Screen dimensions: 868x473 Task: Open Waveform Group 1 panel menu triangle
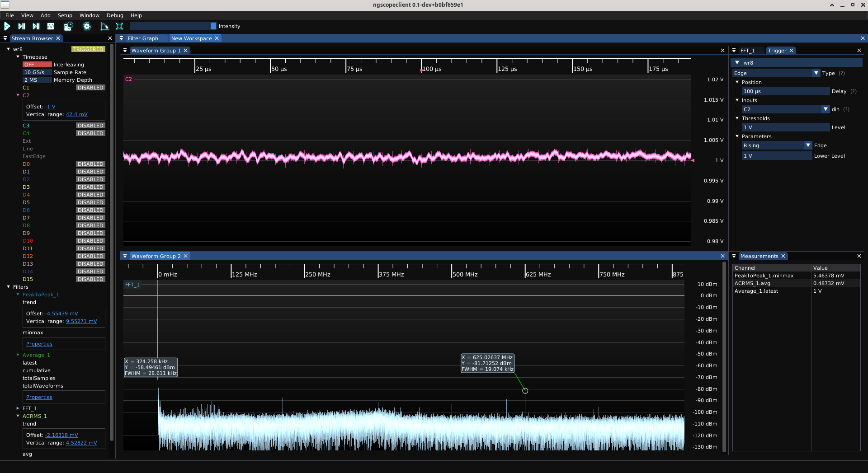tap(125, 51)
